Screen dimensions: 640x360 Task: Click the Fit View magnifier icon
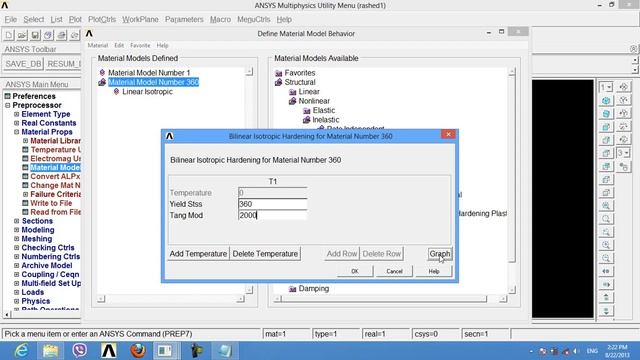[606, 206]
